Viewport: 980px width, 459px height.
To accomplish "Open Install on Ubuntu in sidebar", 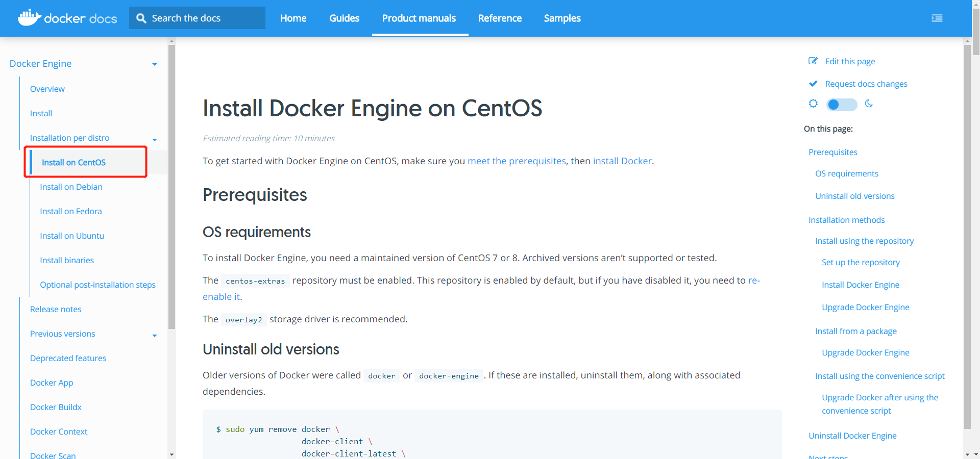I will [x=72, y=236].
